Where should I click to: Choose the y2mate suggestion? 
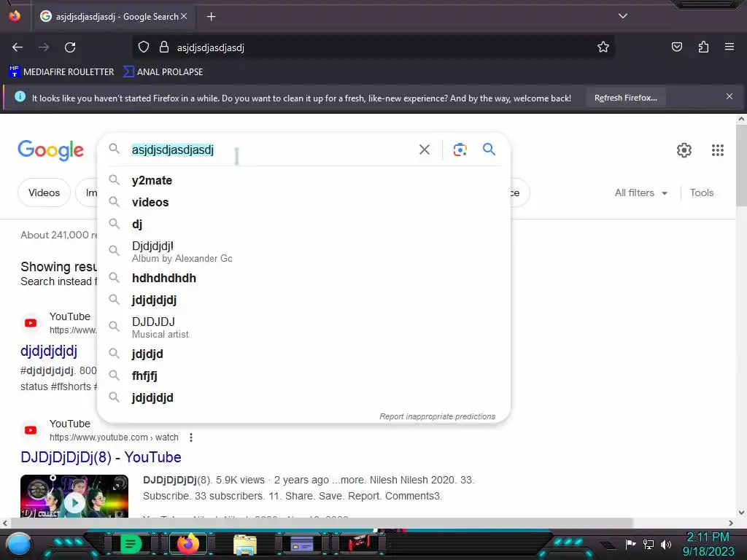[x=304, y=181]
